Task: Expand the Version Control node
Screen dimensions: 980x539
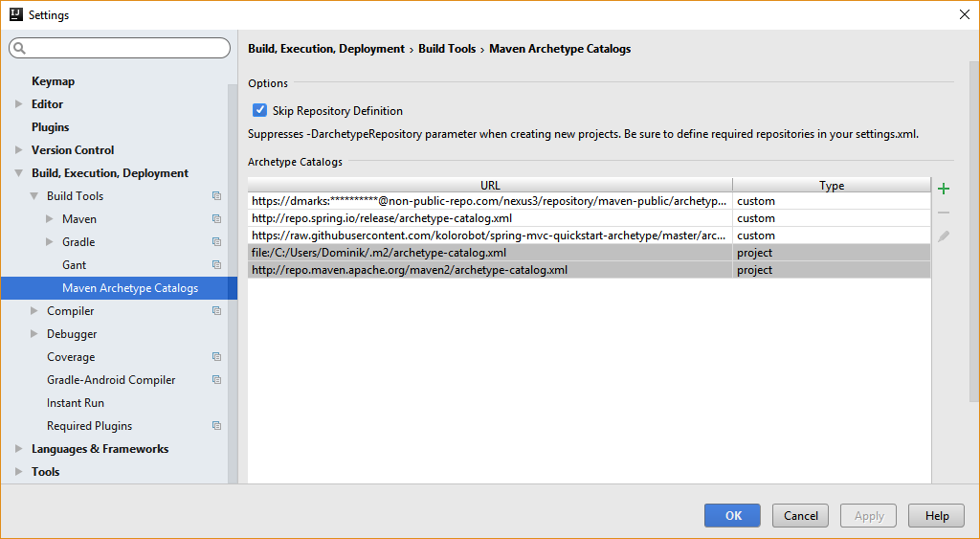Action: [18, 150]
